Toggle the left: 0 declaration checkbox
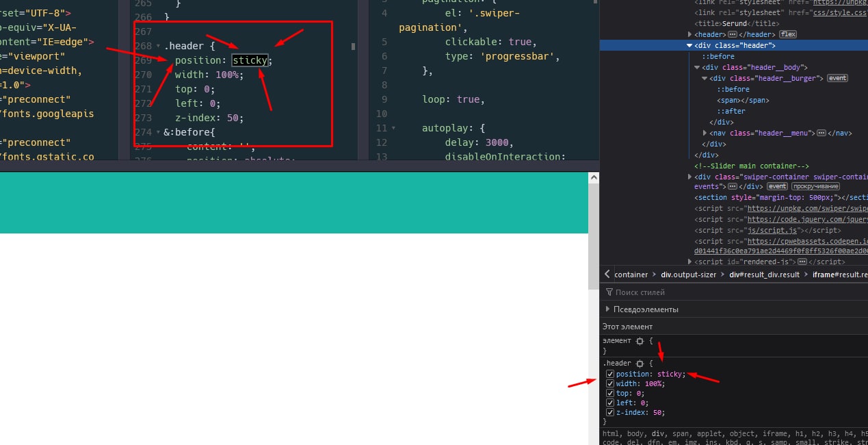This screenshot has height=445, width=868. (610, 403)
